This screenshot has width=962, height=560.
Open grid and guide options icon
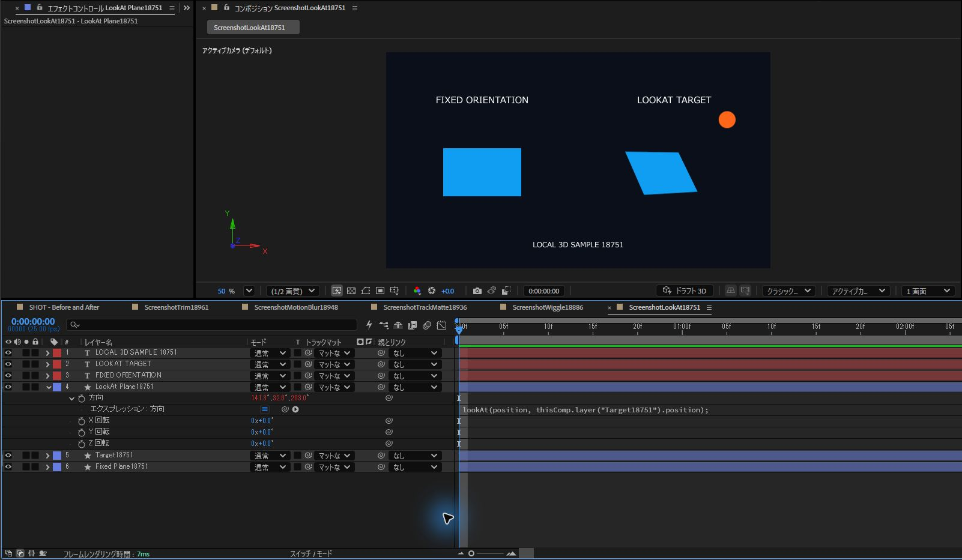(395, 291)
